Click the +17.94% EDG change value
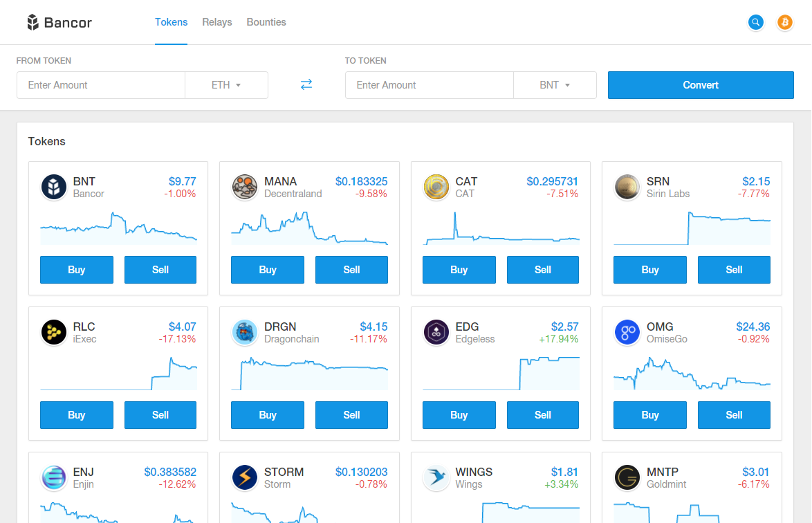This screenshot has width=812, height=523. [559, 339]
